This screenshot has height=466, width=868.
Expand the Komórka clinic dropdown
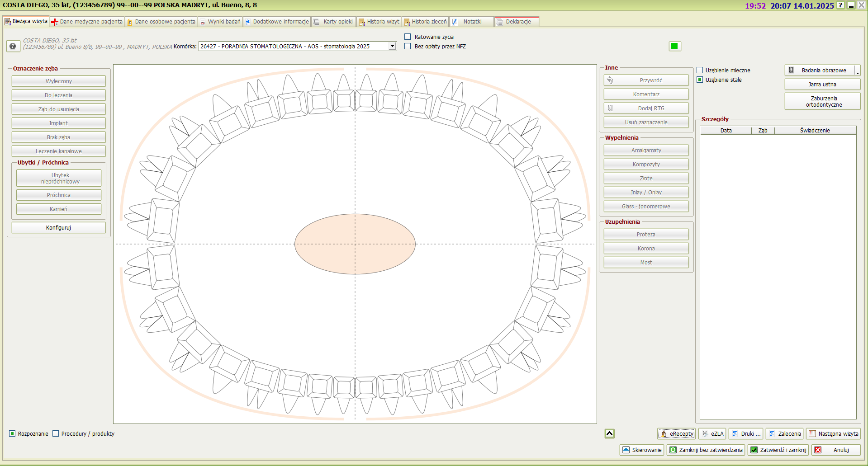(x=392, y=46)
